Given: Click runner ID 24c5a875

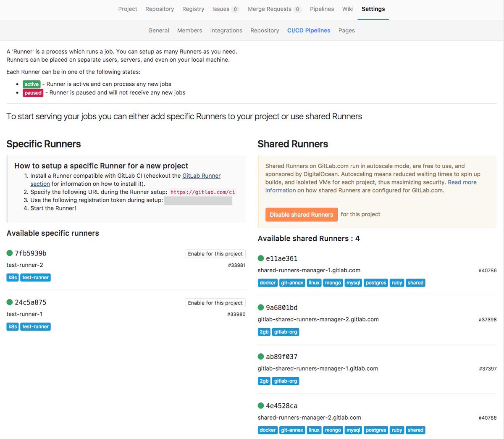Looking at the screenshot, I should (x=31, y=302).
